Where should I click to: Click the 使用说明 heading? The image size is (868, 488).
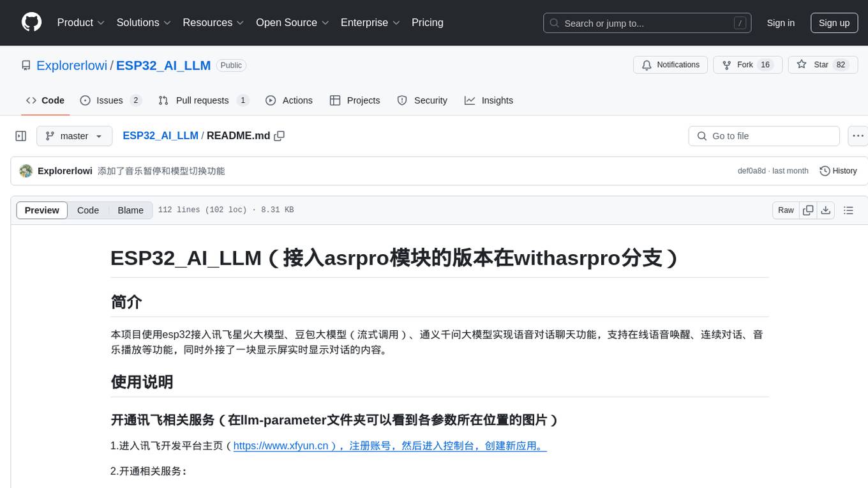tap(142, 382)
